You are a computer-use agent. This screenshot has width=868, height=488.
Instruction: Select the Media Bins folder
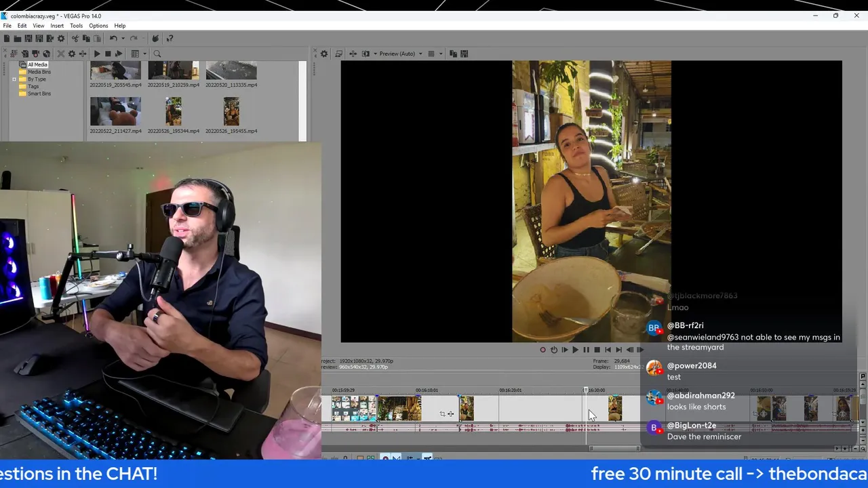[x=39, y=72]
